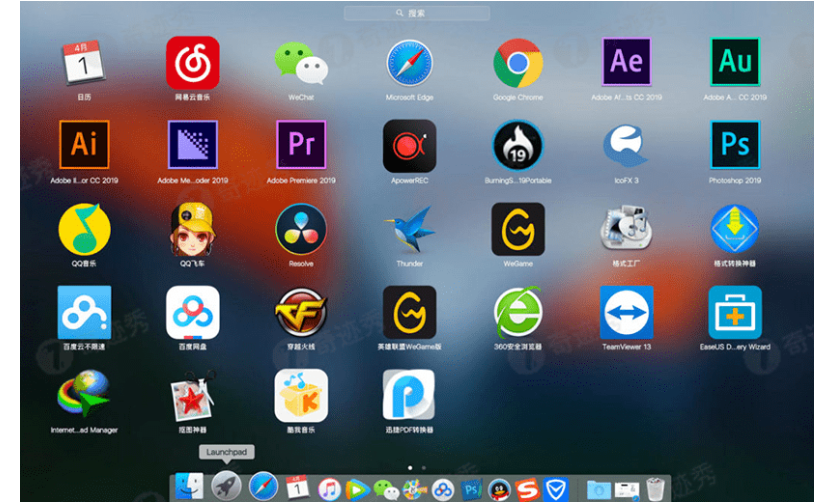Launch Adobe After Effects CC 2019
Screen dimensions: 822x504
click(x=626, y=61)
